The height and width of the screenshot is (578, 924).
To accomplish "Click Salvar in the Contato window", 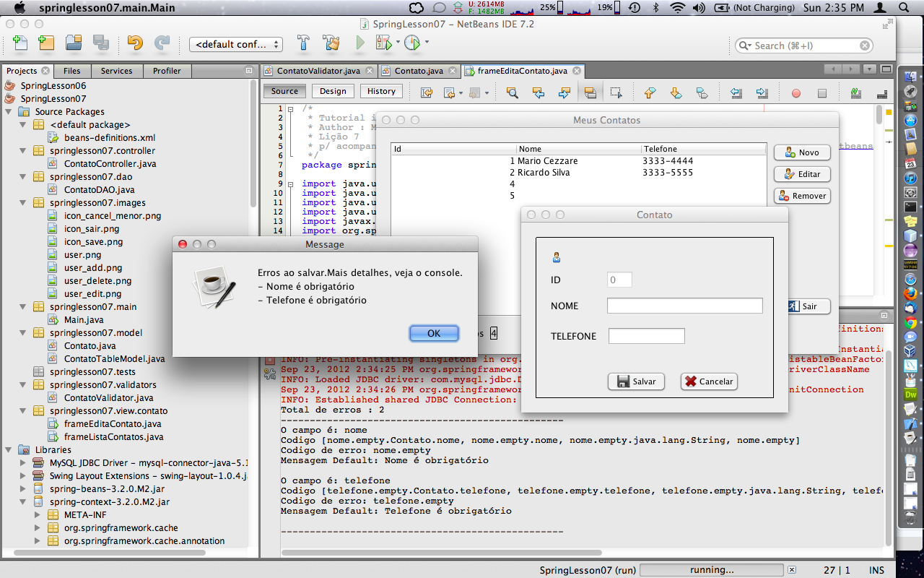I will click(636, 381).
